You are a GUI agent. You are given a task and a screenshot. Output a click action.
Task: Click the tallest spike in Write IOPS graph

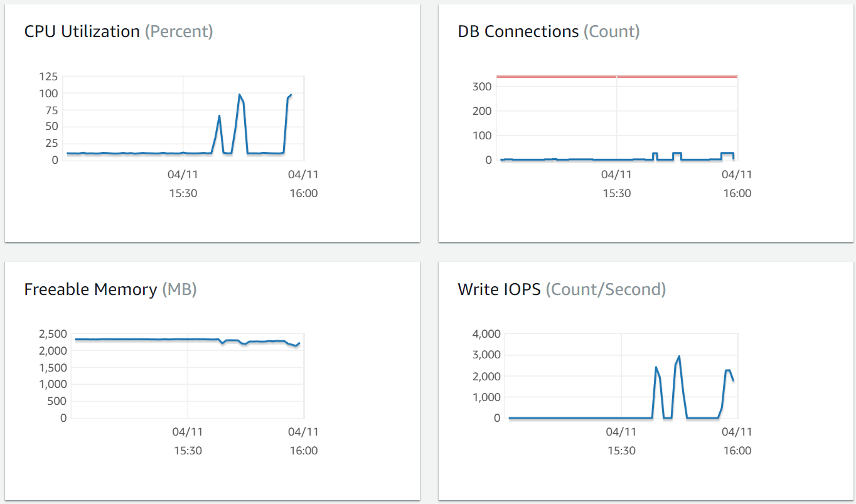(679, 357)
